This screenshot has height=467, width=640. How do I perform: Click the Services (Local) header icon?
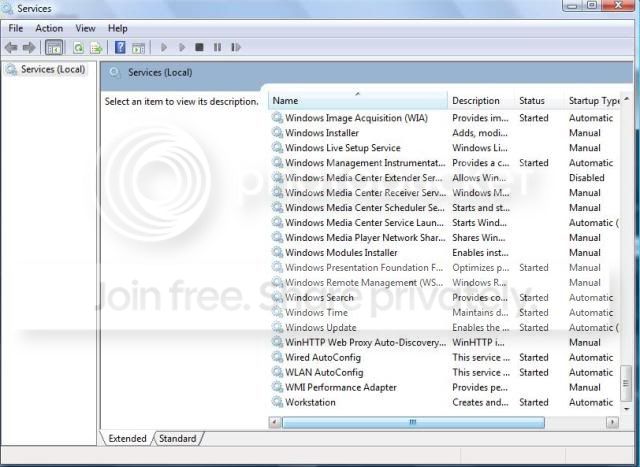pyautogui.click(x=115, y=73)
